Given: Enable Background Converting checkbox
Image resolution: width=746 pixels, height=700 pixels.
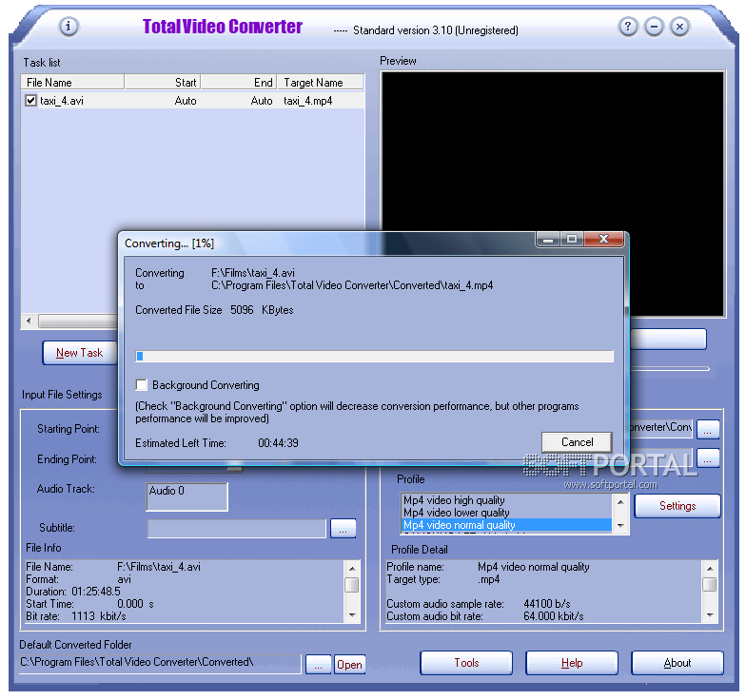Looking at the screenshot, I should coord(141,384).
